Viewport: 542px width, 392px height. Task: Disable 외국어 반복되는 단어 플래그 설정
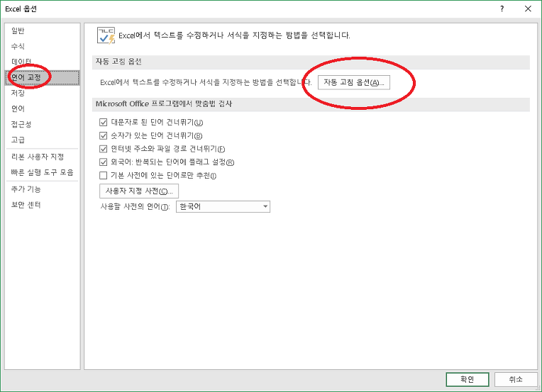point(103,162)
